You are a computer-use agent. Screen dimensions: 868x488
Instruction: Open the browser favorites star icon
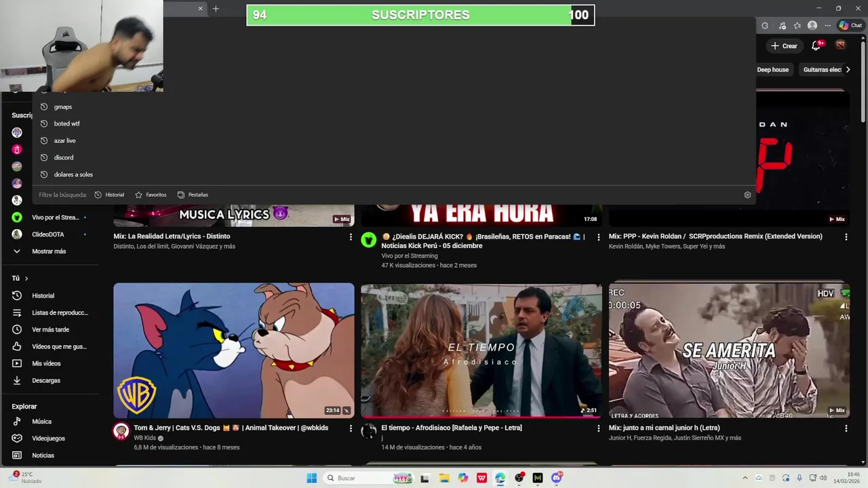coord(797,26)
